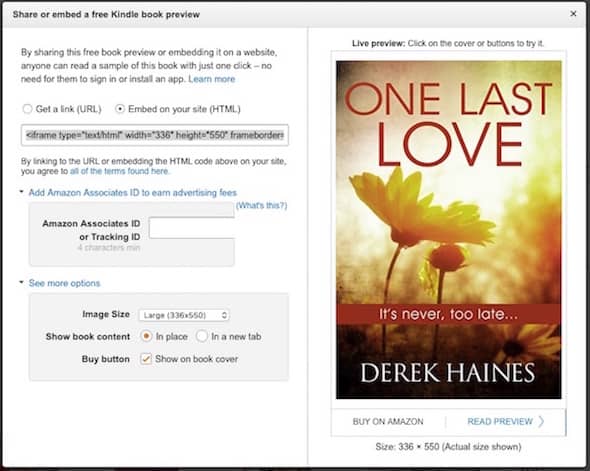This screenshot has width=590, height=471.
Task: Choose In a new tab option
Action: coord(202,336)
